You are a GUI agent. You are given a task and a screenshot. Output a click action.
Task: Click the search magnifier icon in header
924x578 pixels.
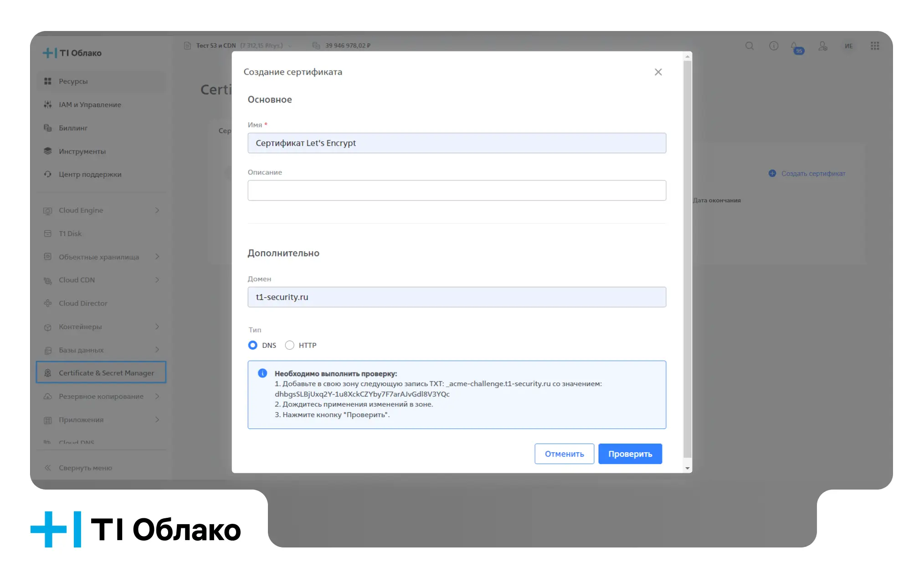(x=749, y=46)
